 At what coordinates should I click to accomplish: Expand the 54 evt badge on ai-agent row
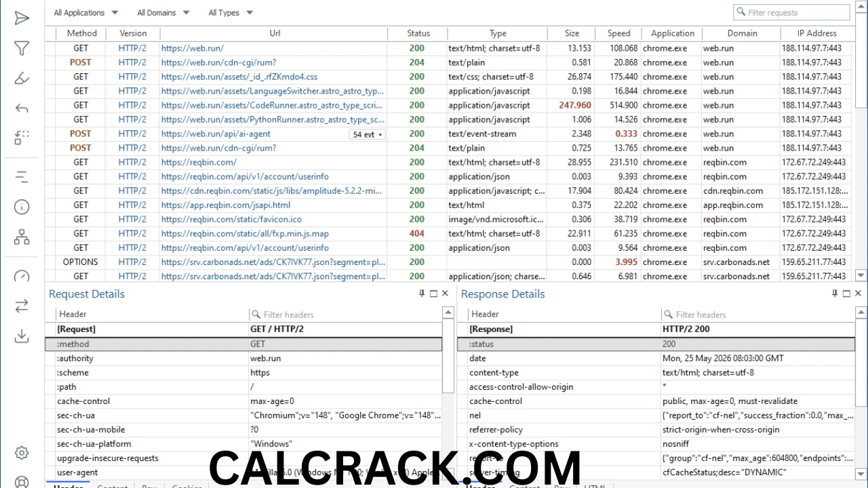point(367,134)
